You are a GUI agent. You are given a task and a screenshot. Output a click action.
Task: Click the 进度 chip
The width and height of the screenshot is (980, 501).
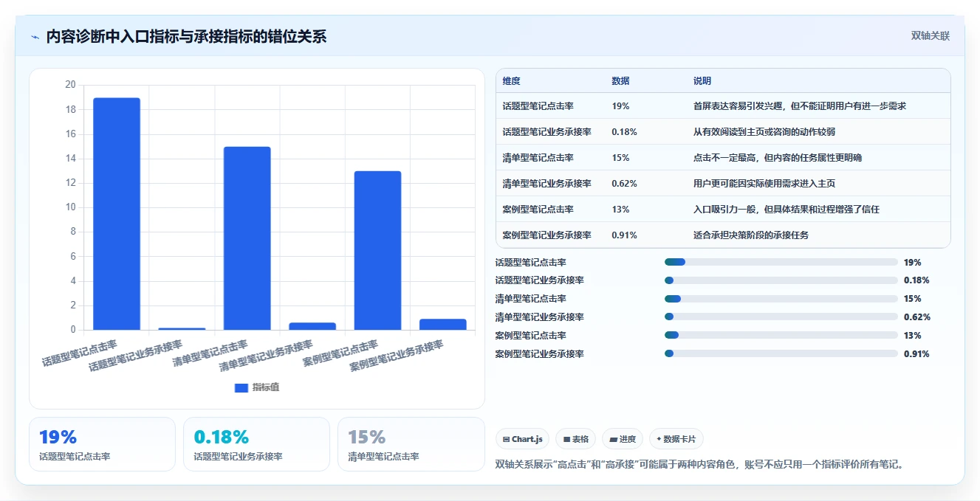(623, 439)
